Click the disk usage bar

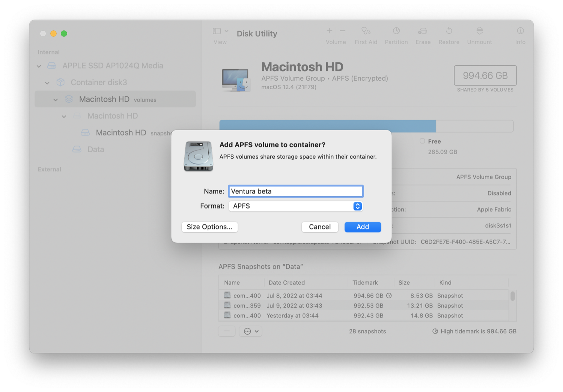[366, 126]
